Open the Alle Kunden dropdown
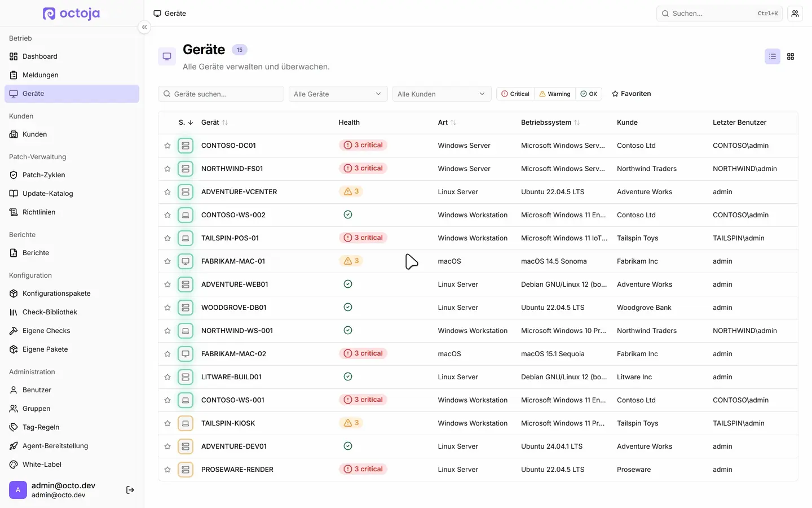Viewport: 812px width, 508px height. (x=442, y=94)
